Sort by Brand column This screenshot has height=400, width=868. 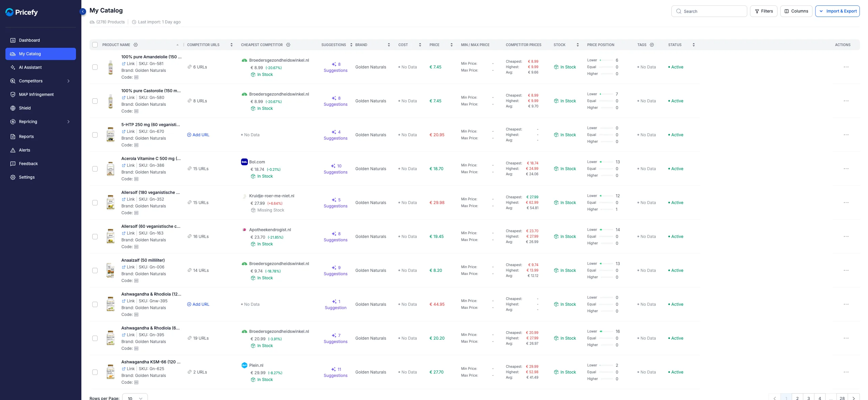pos(389,45)
